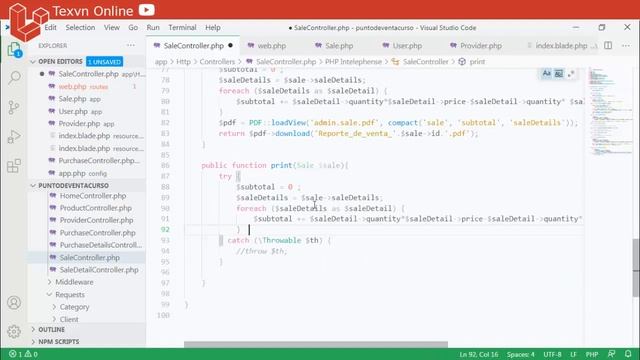Select the SaleController.php editor tab

193,46
